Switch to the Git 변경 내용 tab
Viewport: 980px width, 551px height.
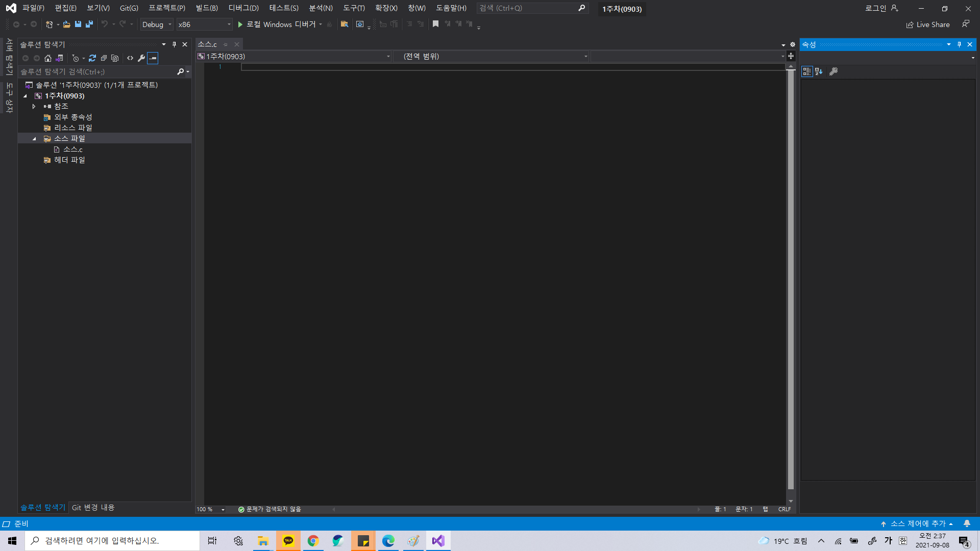coord(93,507)
